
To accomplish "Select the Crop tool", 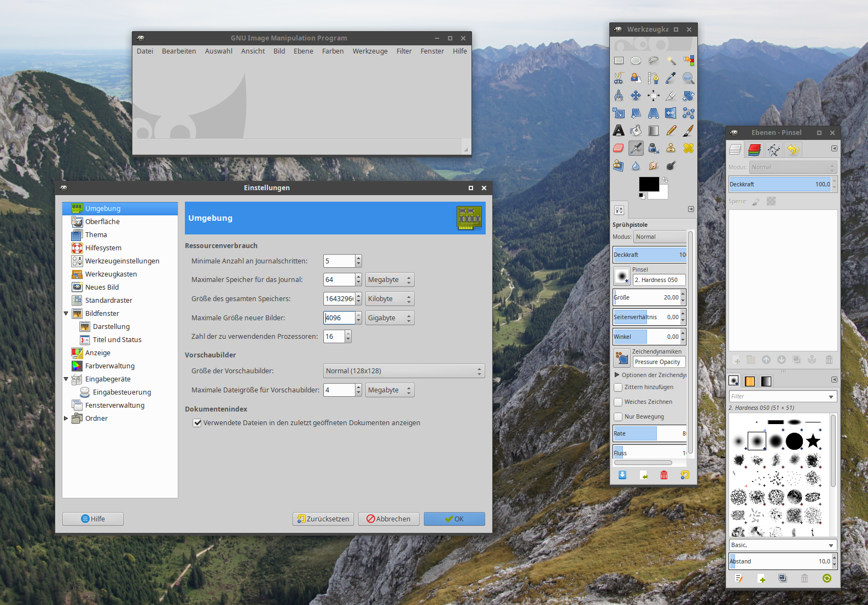I will [x=671, y=96].
